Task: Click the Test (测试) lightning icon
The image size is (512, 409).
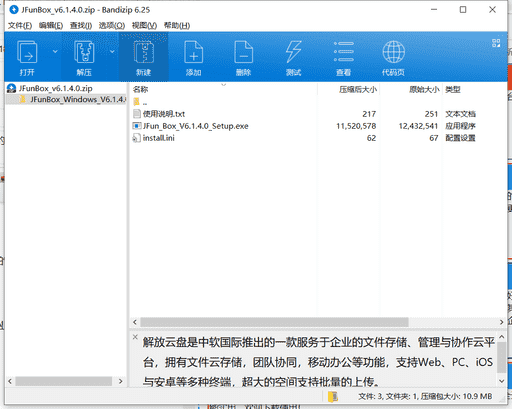Action: (293, 52)
